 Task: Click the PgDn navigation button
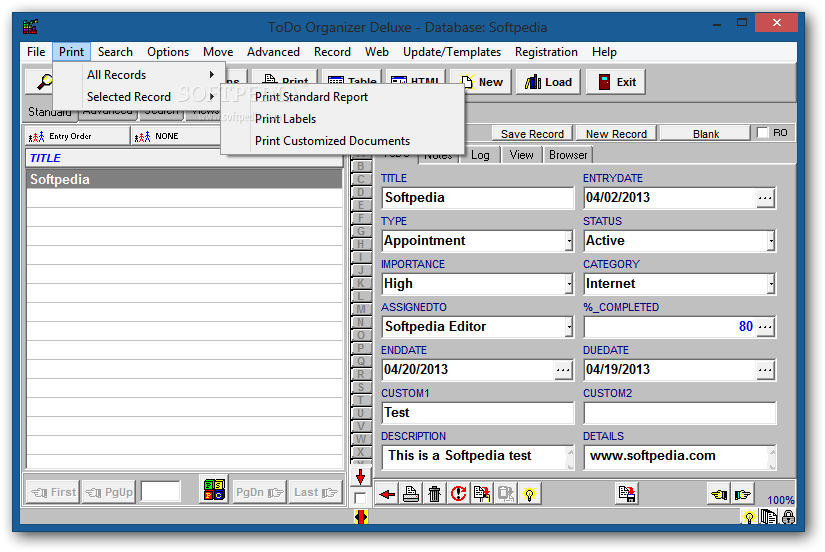tap(259, 493)
